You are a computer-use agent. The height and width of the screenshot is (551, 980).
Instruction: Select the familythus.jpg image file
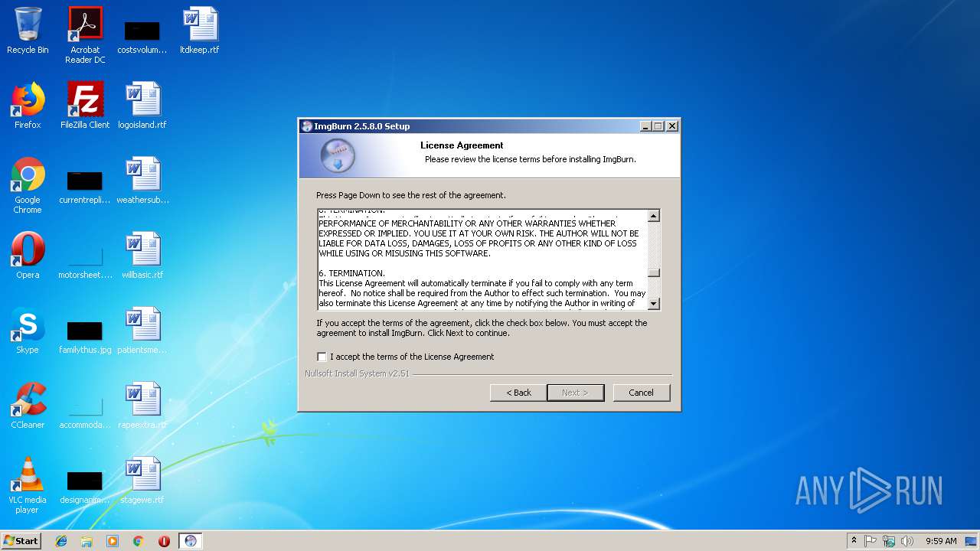85,337
